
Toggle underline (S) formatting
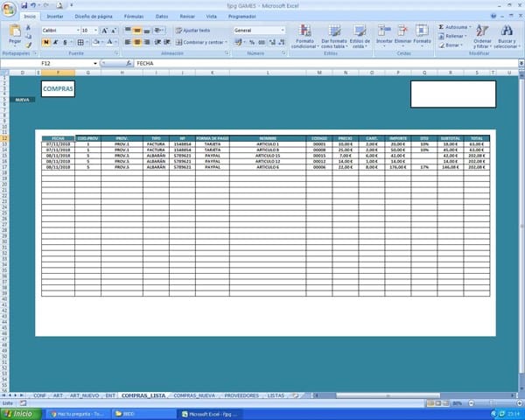point(65,42)
